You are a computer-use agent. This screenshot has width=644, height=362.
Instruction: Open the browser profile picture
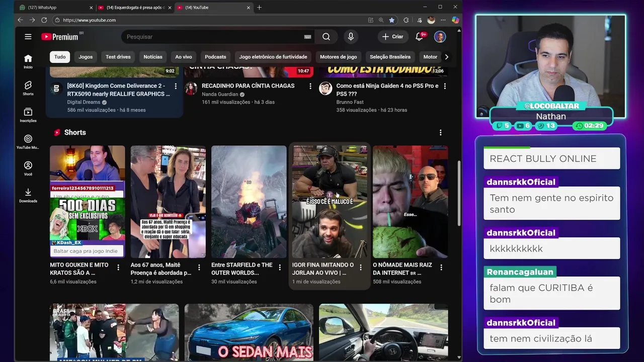[431, 20]
